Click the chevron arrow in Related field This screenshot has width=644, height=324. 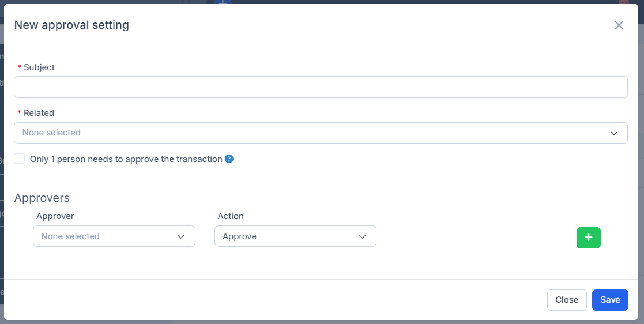tap(613, 133)
